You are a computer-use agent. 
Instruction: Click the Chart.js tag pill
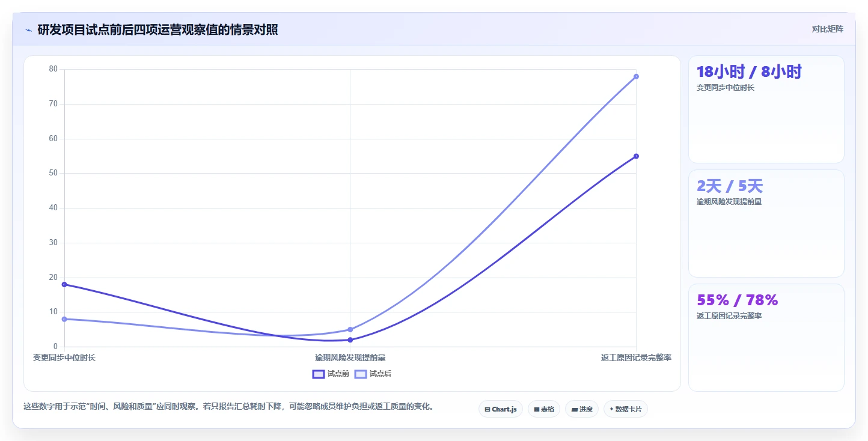pos(501,409)
